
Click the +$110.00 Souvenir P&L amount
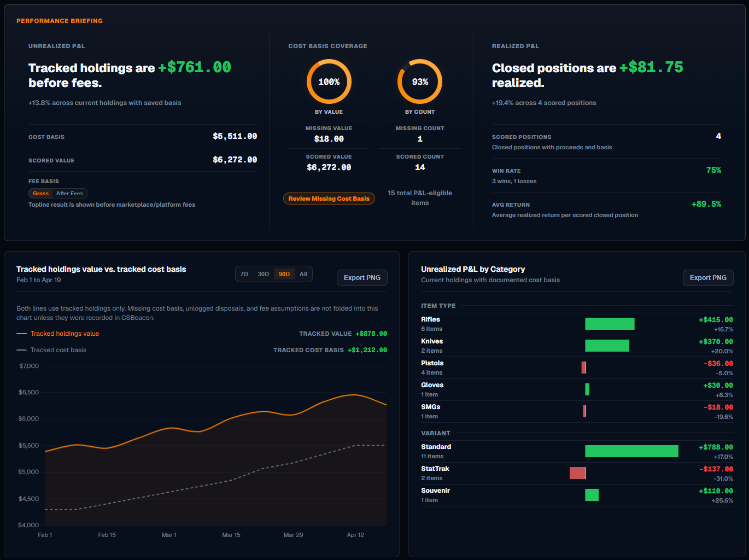(716, 491)
